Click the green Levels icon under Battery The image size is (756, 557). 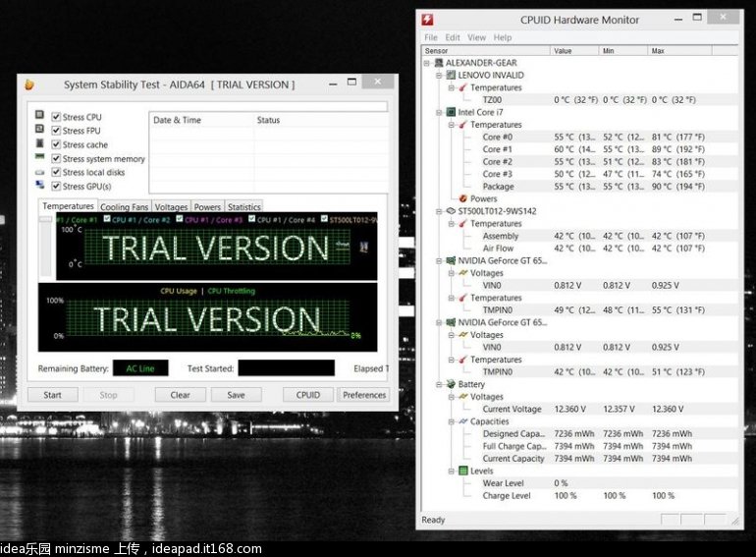[x=463, y=471]
